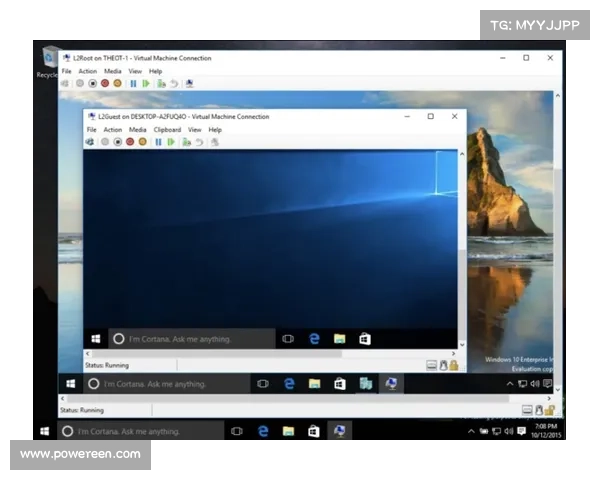Open Store icon on the bottom host taskbar
This screenshot has height=480, width=600.
tap(314, 431)
